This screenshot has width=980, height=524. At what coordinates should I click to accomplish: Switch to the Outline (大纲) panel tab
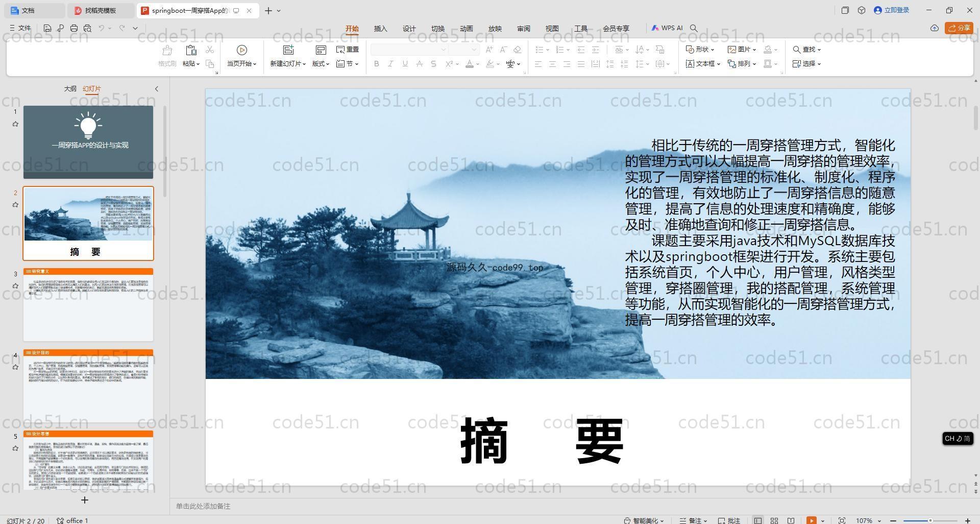click(x=70, y=89)
